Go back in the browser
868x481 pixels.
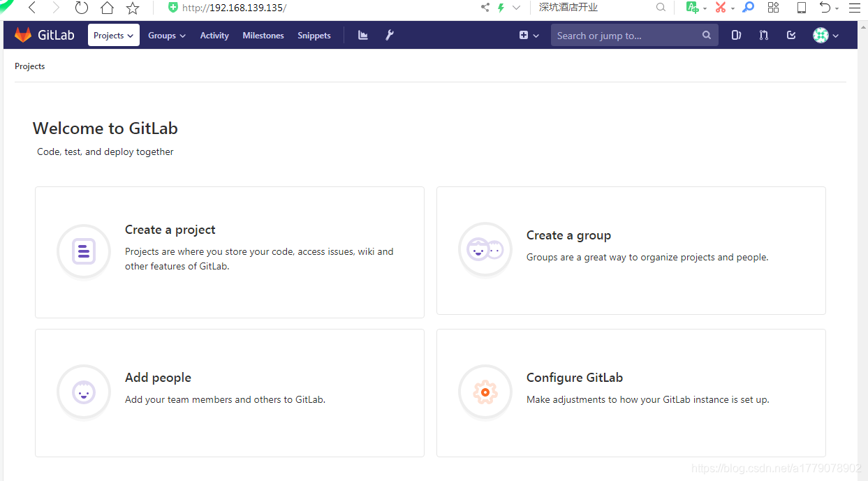click(x=31, y=8)
